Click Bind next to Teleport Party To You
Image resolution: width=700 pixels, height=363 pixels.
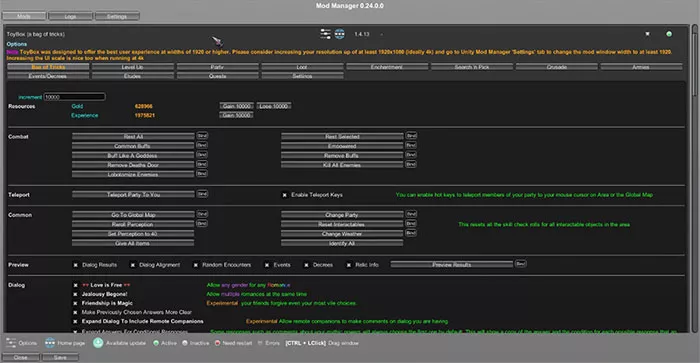pos(202,194)
